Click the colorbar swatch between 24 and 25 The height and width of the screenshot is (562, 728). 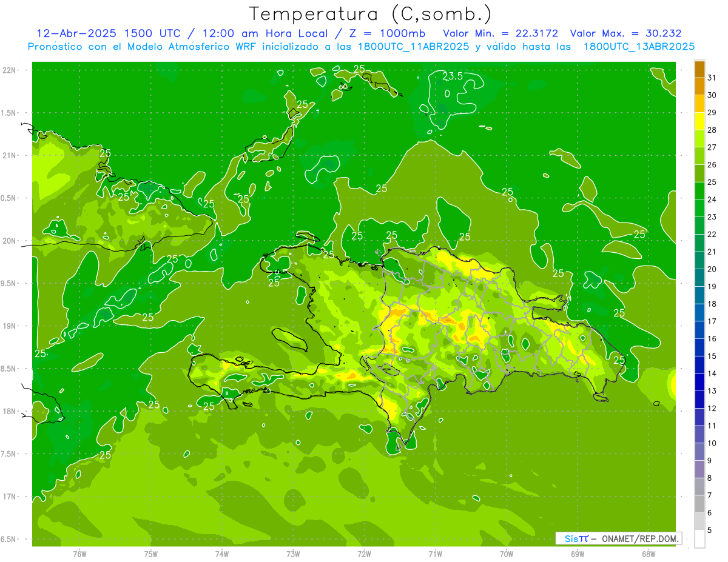pos(699,191)
